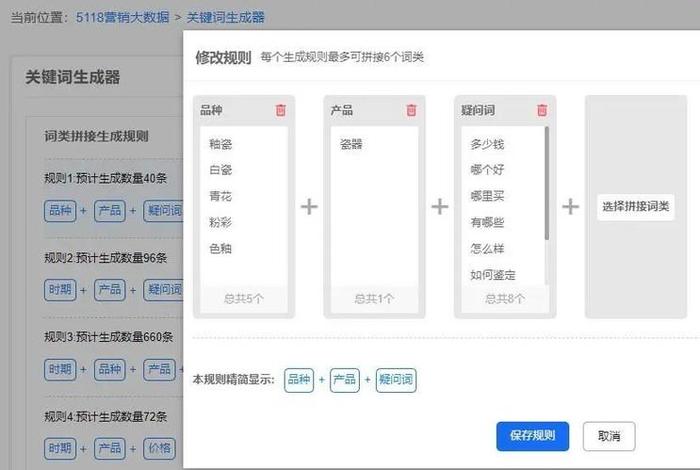Click the 疑问词 column header
Viewport: 700px width, 470px height.
tap(478, 110)
